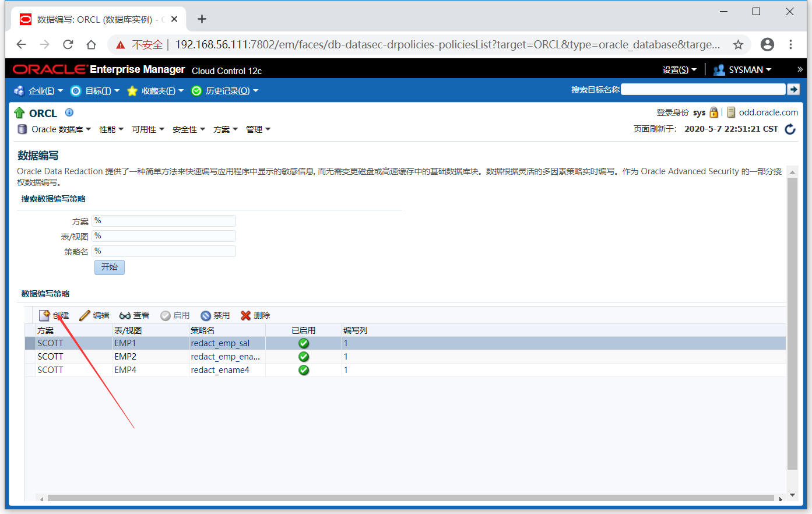812x514 pixels.
Task: Click the horizontal table scrollbar
Action: coord(410,498)
